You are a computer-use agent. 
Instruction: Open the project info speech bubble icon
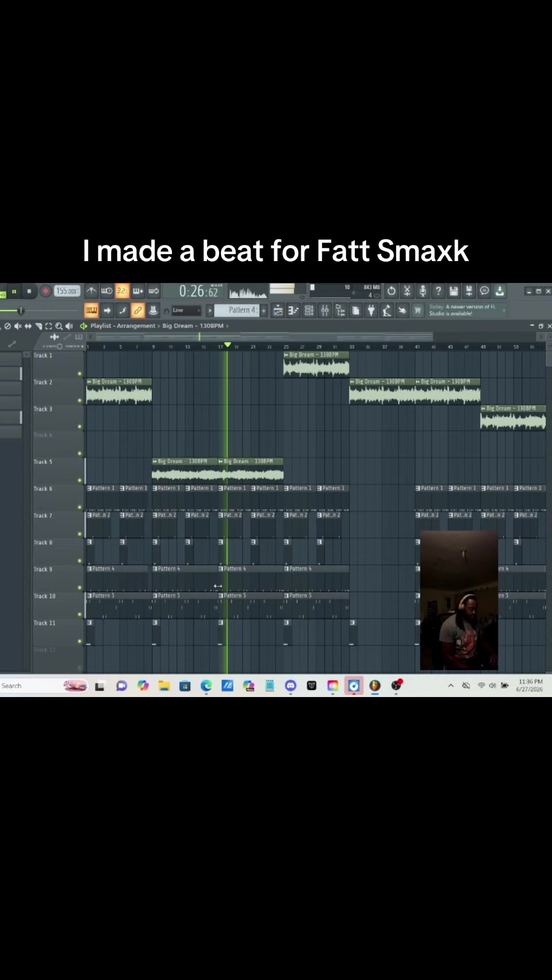[484, 291]
